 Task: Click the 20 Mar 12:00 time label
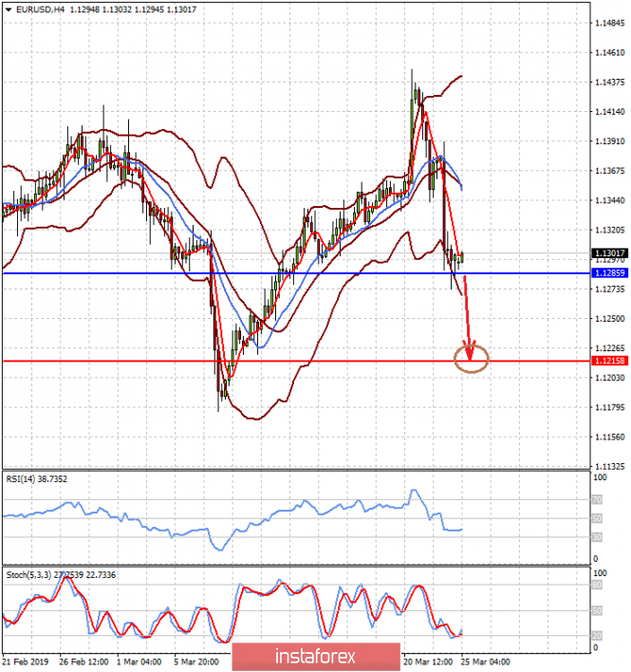[x=427, y=660]
